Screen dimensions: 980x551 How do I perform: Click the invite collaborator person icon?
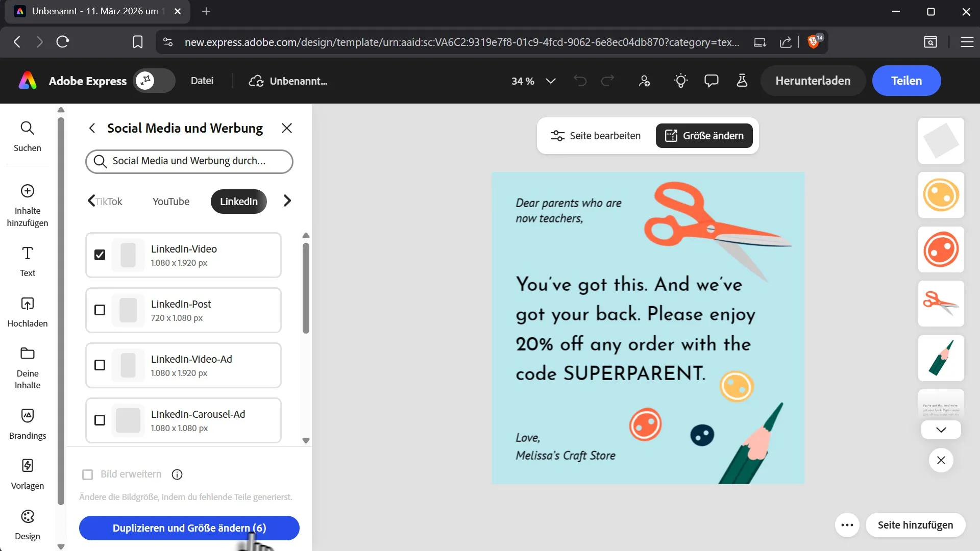[x=644, y=81]
